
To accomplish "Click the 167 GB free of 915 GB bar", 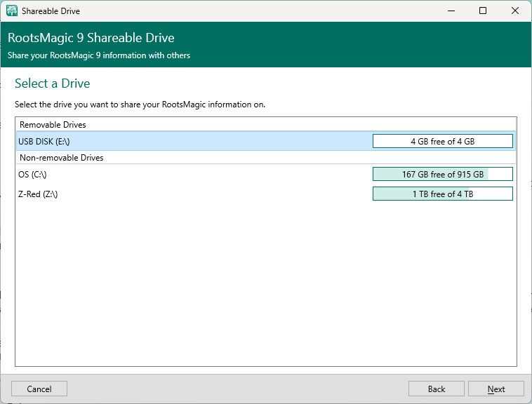I will click(x=442, y=175).
